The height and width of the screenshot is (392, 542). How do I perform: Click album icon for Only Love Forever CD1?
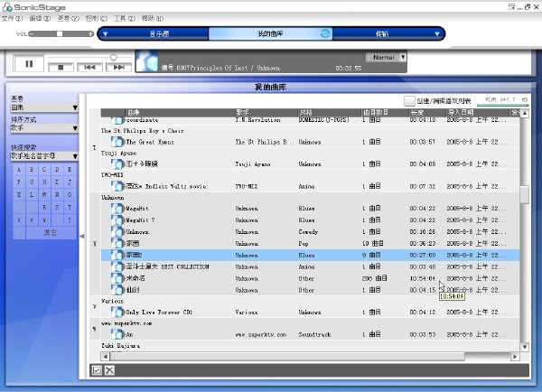117,312
